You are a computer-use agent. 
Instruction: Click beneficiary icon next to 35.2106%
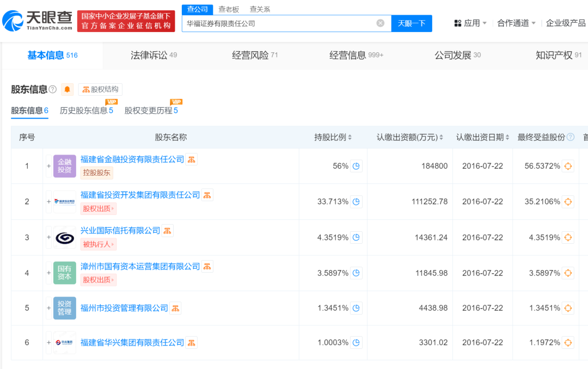tap(568, 202)
